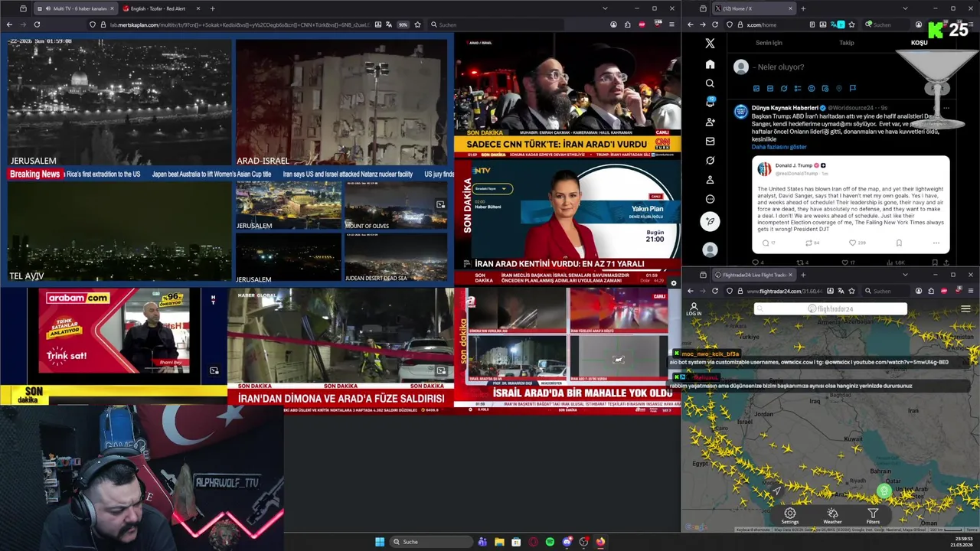Compose a new post with feather button
980x551 pixels.
point(710,221)
